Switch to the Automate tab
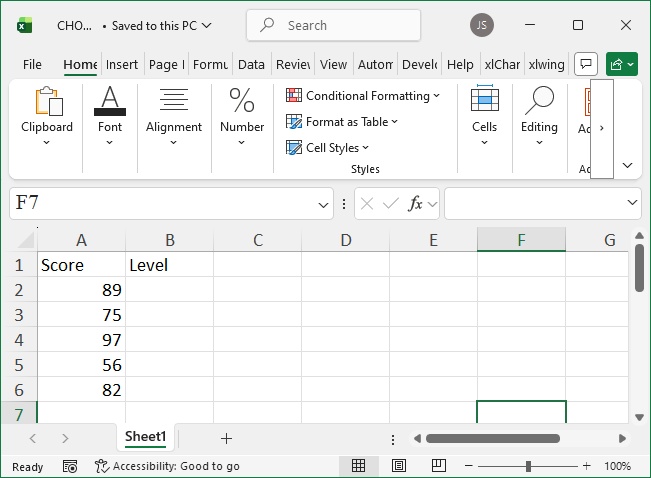651x478 pixels. tap(375, 65)
